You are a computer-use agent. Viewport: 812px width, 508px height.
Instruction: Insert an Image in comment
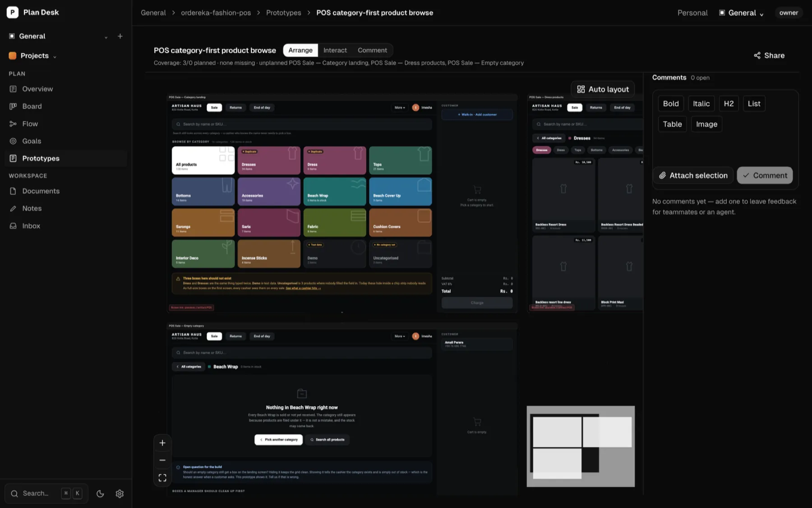click(706, 124)
